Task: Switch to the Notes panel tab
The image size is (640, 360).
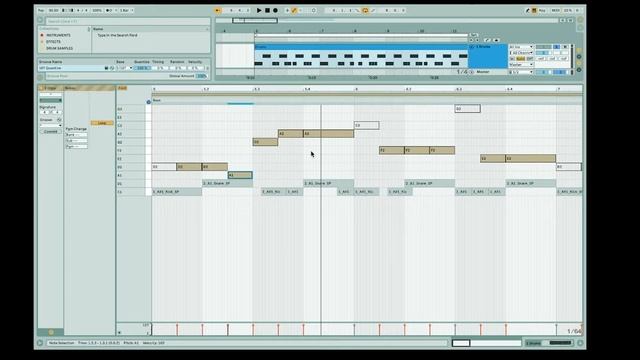Action: (70, 88)
